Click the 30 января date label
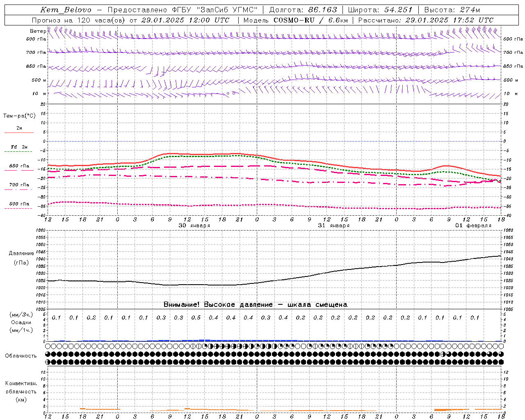 [x=194, y=226]
